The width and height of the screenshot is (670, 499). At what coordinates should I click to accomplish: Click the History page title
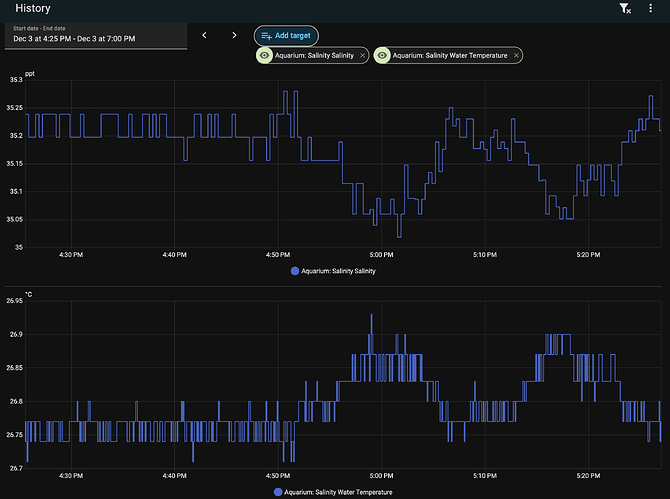tap(32, 9)
